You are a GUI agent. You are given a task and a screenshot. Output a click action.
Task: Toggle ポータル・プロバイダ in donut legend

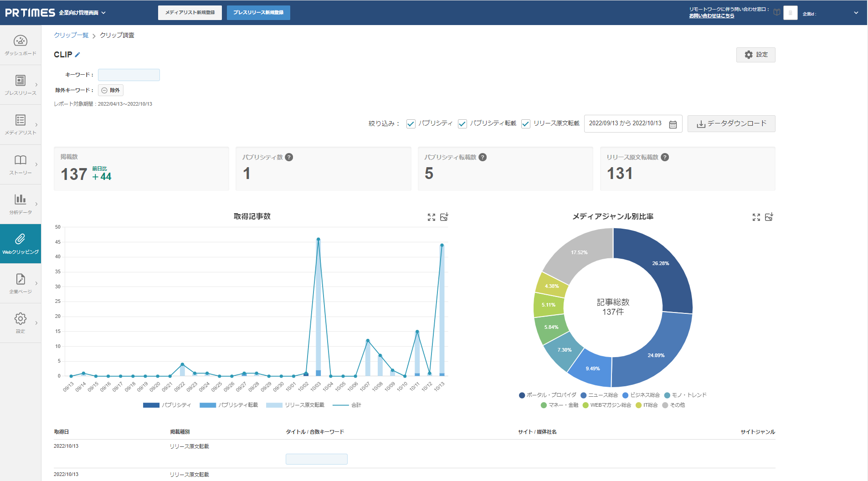point(548,395)
